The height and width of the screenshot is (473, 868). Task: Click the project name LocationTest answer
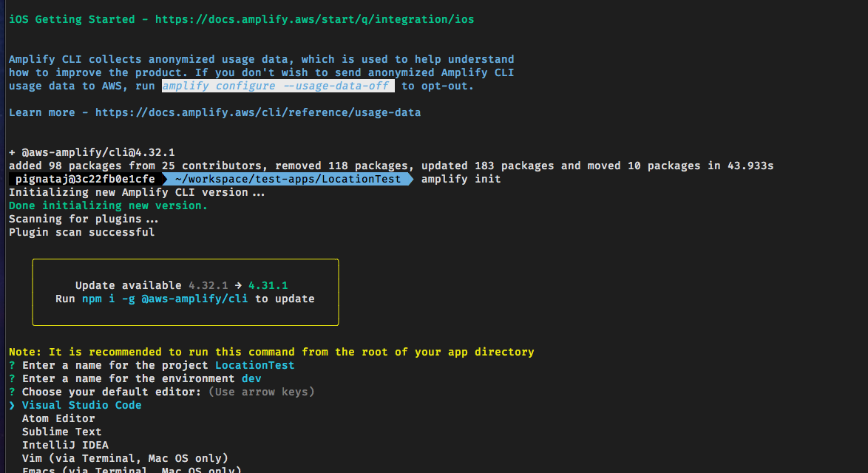pos(254,365)
